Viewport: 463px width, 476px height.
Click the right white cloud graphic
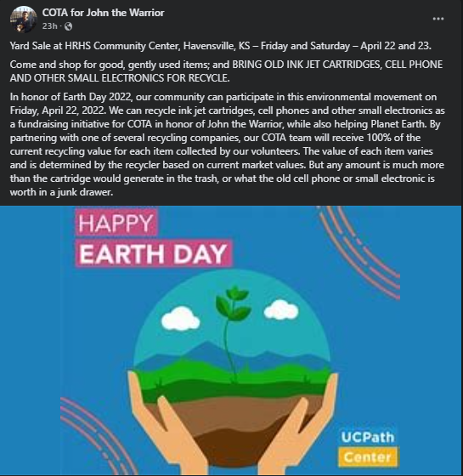[x=281, y=309]
